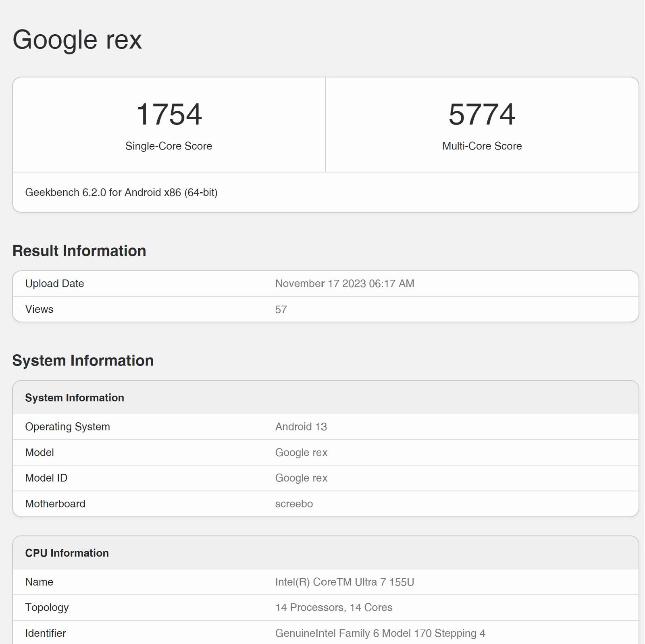Click the Single-Core Score label
This screenshot has height=644, width=645.
coord(169,146)
